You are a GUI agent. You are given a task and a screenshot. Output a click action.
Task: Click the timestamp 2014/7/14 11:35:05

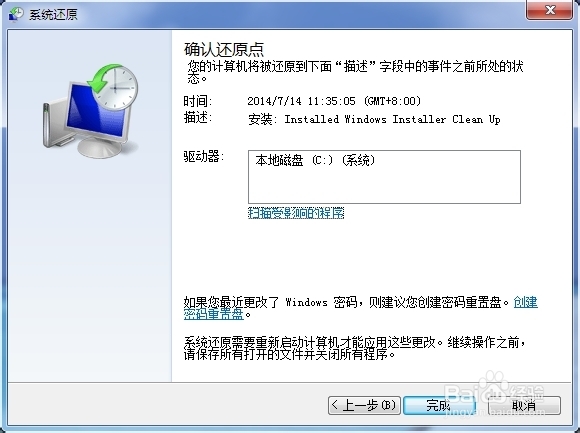[301, 101]
